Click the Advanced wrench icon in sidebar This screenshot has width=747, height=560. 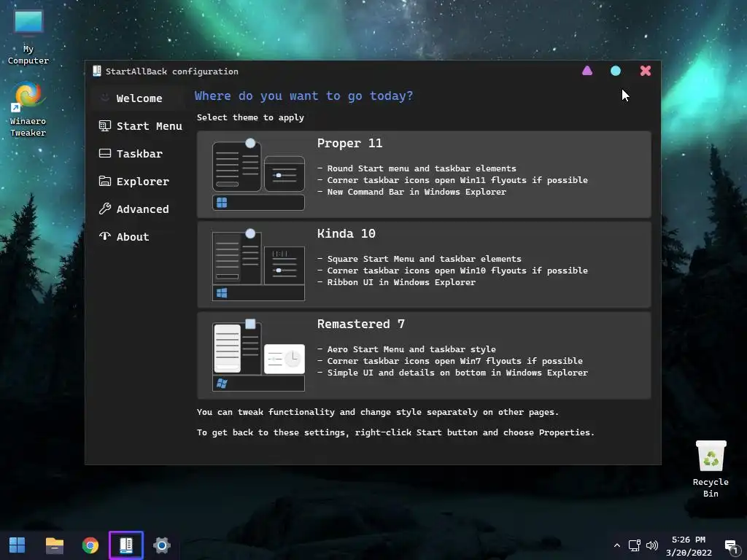coord(105,209)
